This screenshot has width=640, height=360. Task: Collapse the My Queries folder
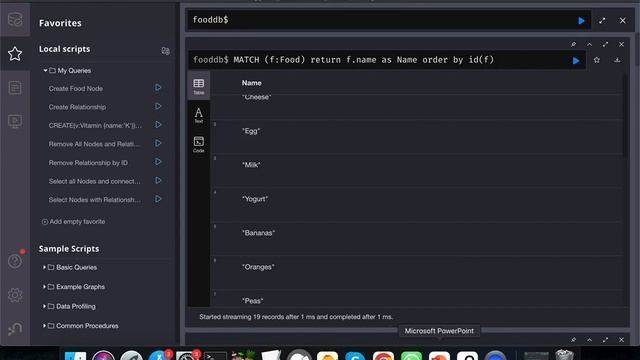pos(45,70)
